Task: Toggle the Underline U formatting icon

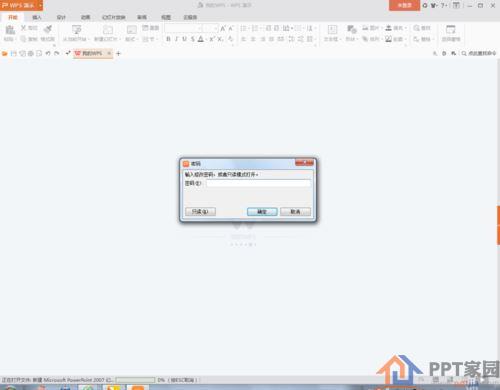Action: [x=184, y=39]
